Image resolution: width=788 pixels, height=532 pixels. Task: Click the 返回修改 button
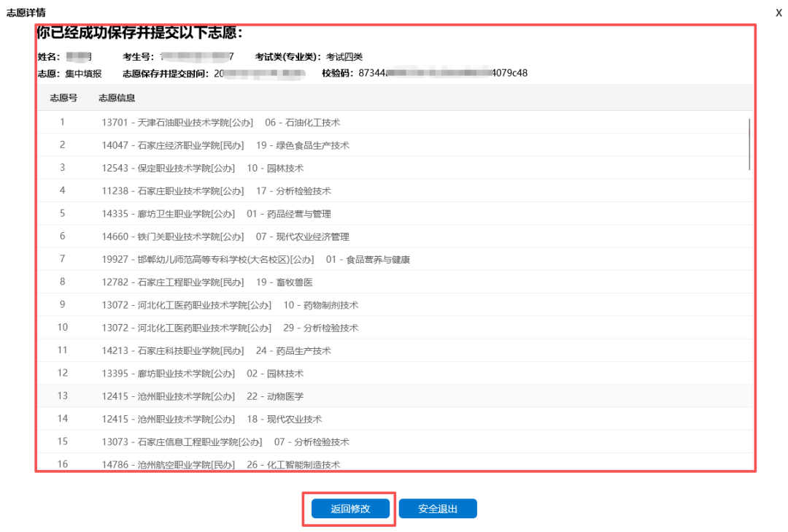click(x=349, y=509)
